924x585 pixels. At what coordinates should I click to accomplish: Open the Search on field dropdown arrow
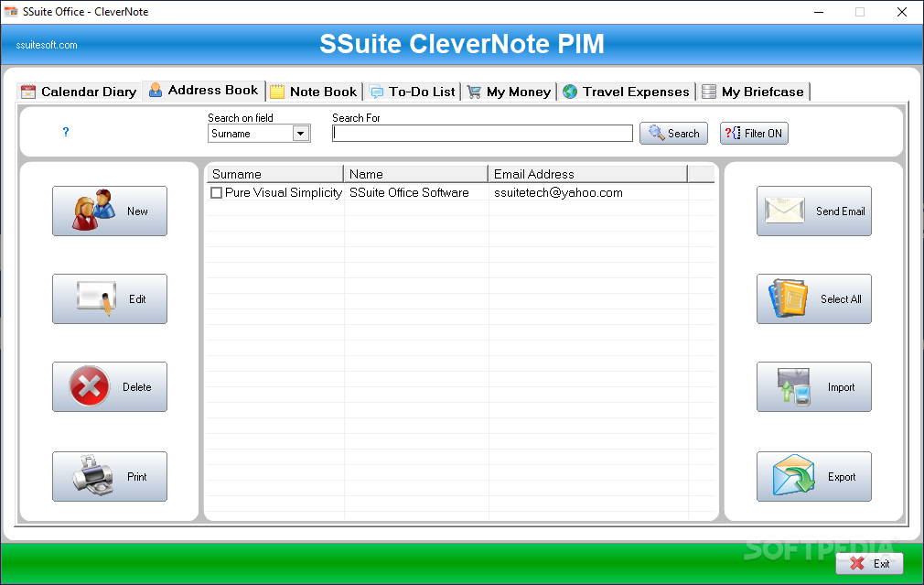tap(301, 134)
